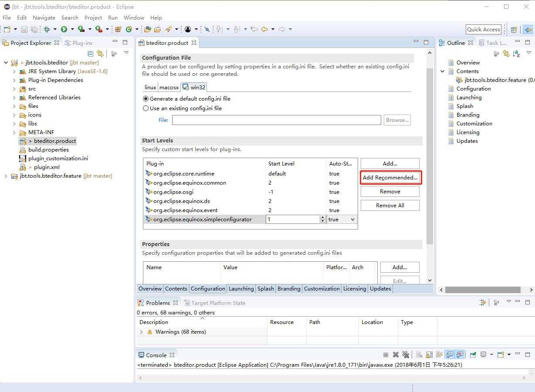Click the Display Selected Console monitor icon
Screen dimensions: 535x392
(x=483, y=355)
